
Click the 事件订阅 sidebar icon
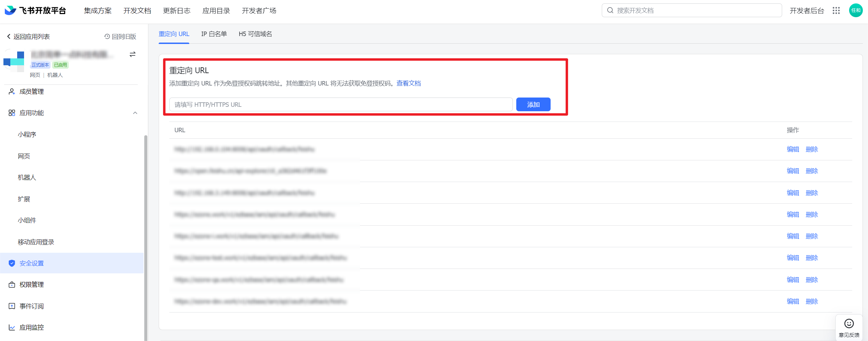(x=12, y=306)
